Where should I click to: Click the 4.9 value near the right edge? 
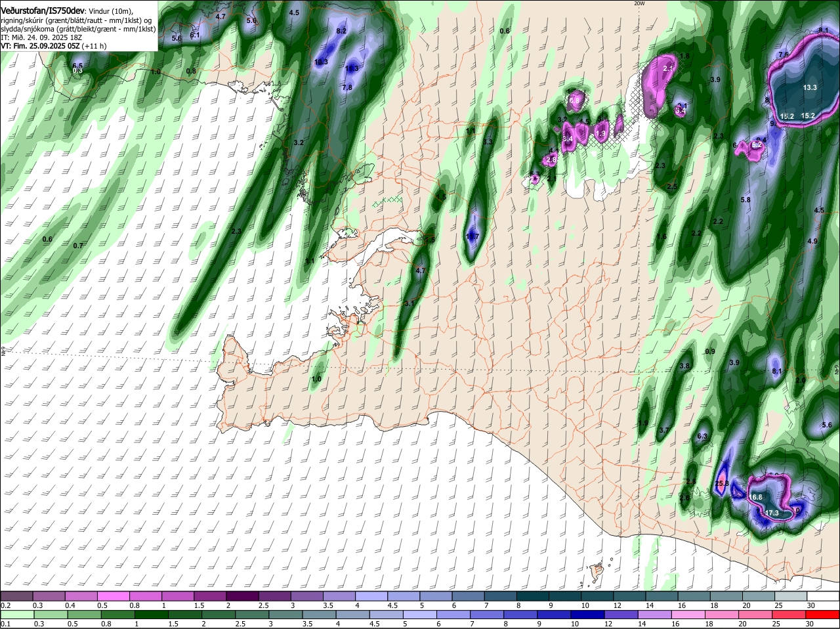pyautogui.click(x=812, y=242)
